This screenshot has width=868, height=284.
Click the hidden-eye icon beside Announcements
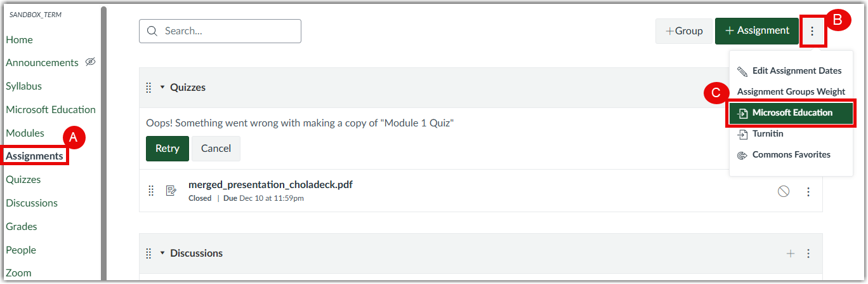coord(90,62)
